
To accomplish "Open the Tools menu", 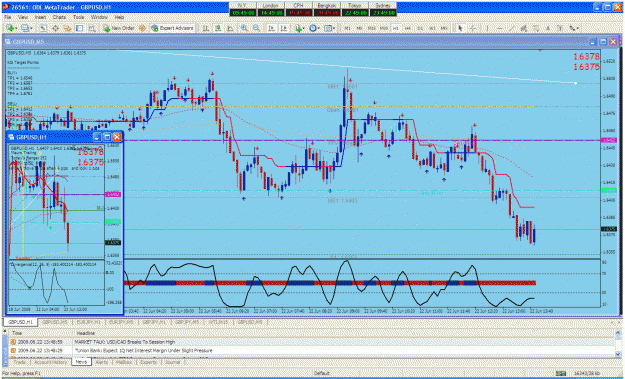I will click(79, 18).
